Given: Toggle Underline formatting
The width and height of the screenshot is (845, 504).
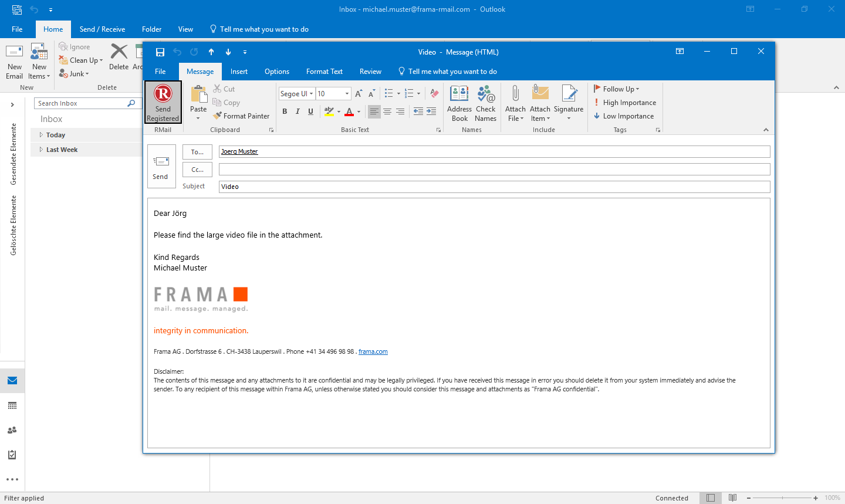Looking at the screenshot, I should [310, 111].
